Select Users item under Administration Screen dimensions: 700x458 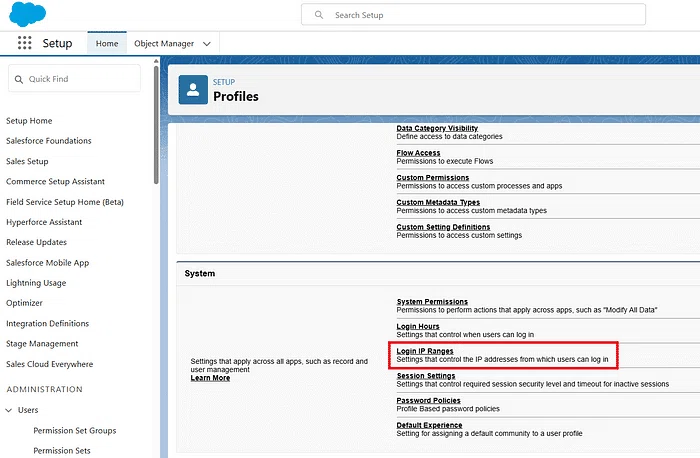(28, 410)
